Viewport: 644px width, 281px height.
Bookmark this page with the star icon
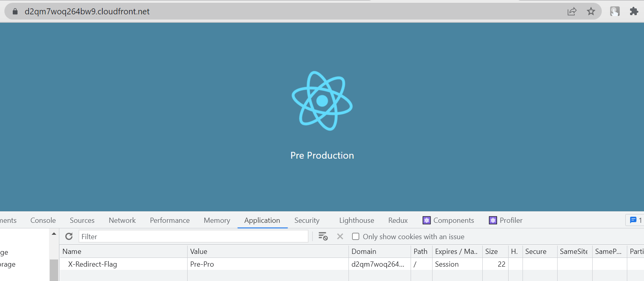[591, 12]
